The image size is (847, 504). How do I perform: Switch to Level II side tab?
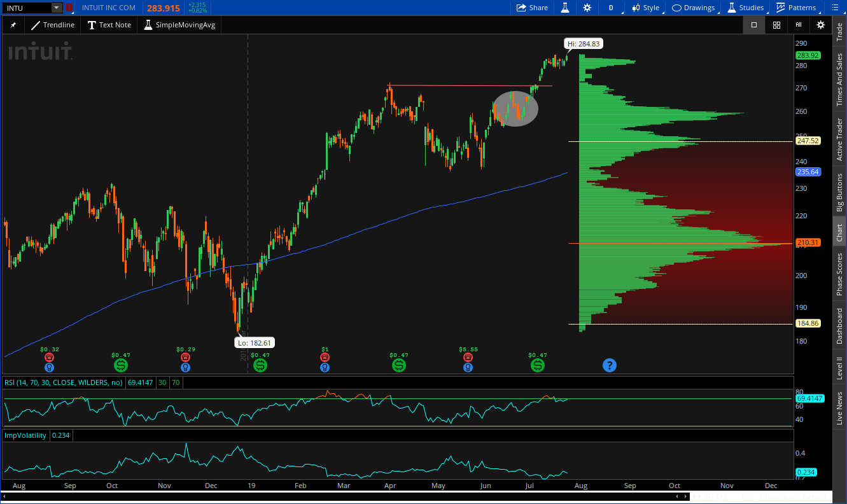coord(839,368)
